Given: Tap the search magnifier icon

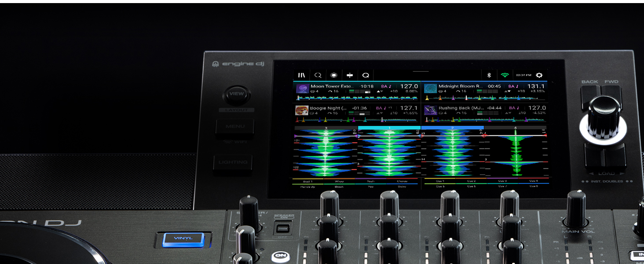Looking at the screenshot, I should click(x=318, y=75).
